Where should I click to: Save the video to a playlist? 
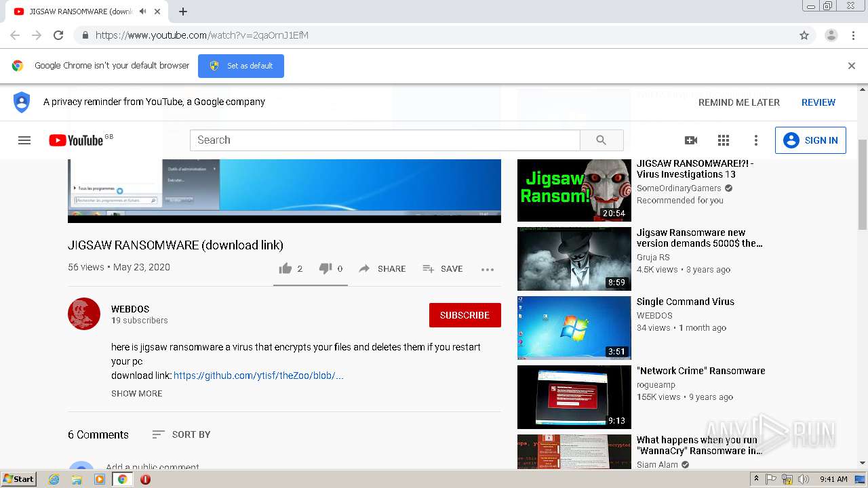click(x=443, y=269)
